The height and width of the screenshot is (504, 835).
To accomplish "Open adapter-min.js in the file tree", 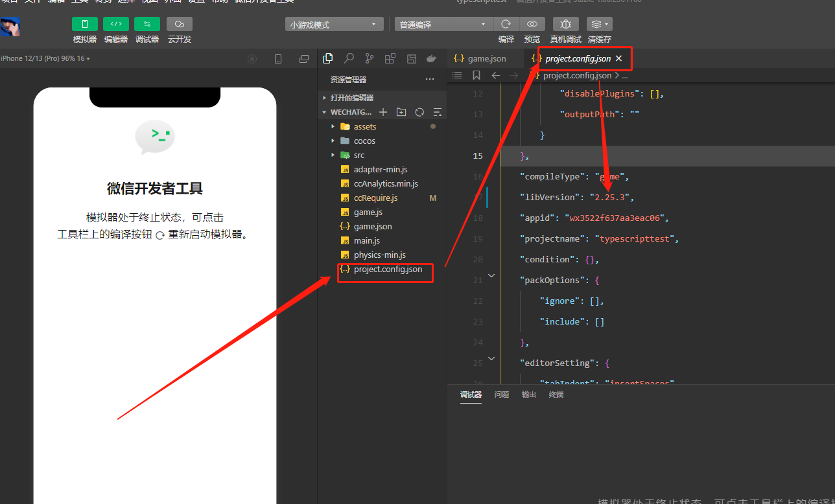I will pos(382,169).
